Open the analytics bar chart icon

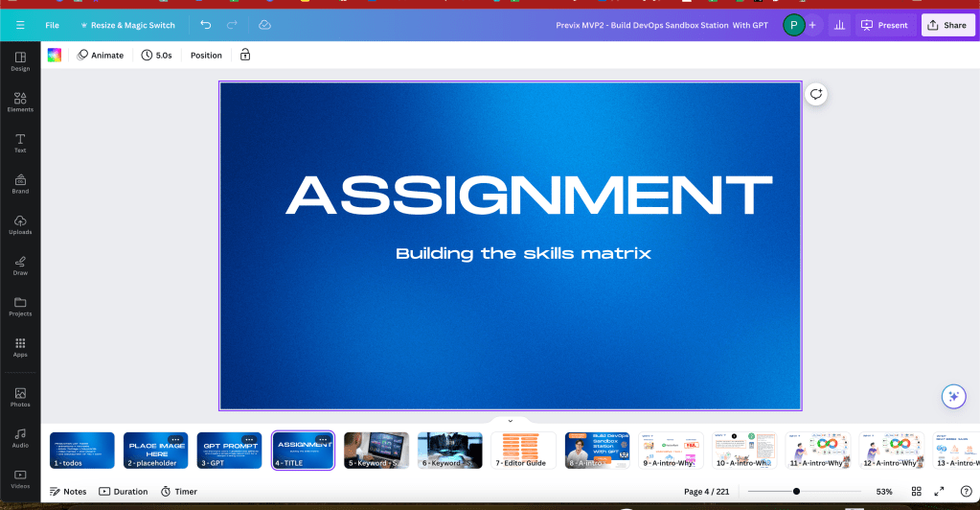click(x=839, y=25)
